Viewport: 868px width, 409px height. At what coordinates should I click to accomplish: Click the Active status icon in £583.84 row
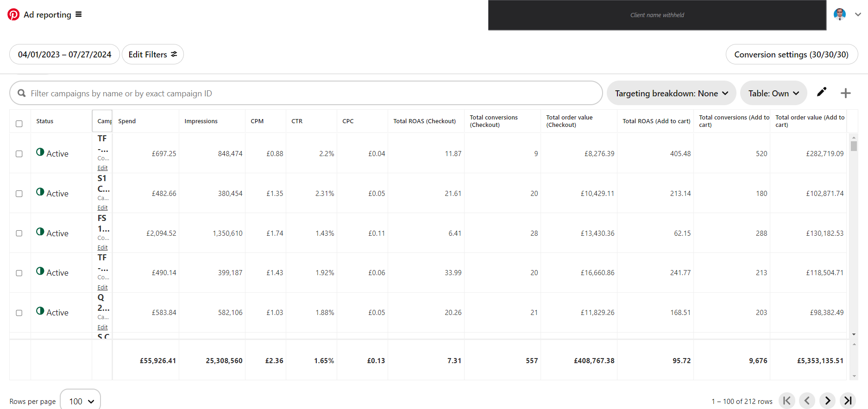coord(40,311)
